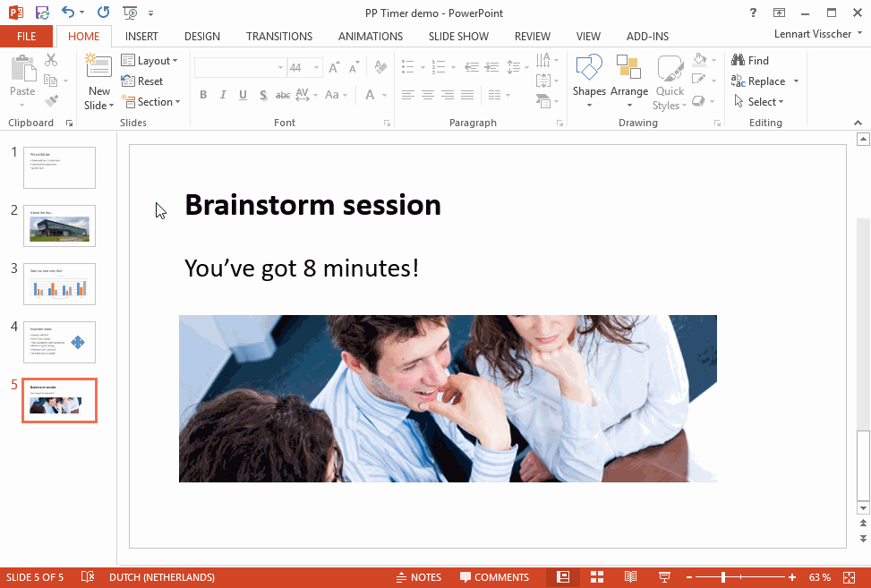Click Increase Font Size icon
Screen dimensions: 871x588
click(x=335, y=68)
